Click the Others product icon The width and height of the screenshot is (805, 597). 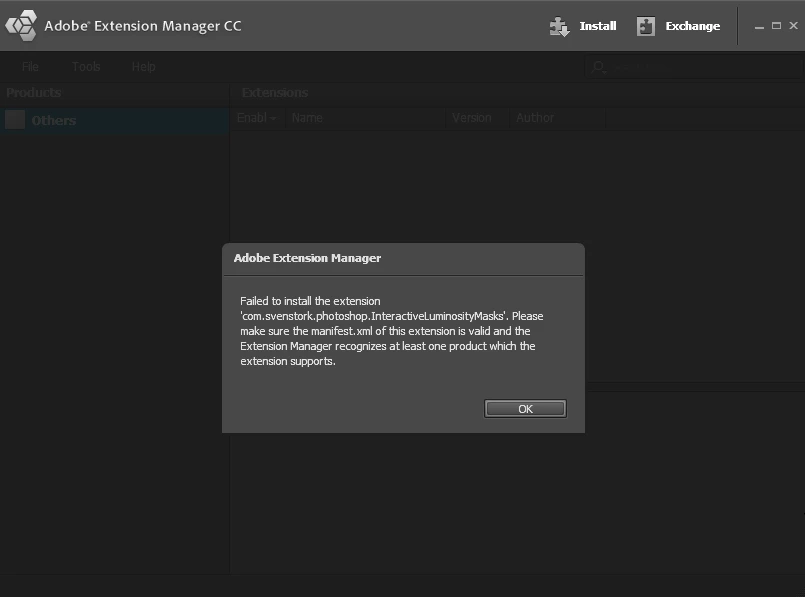click(x=15, y=120)
